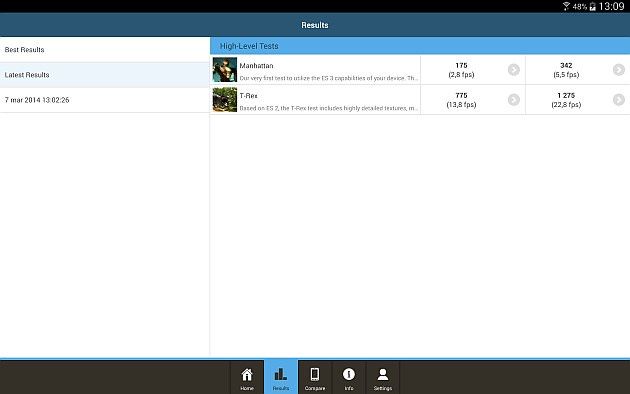Tap the T-Rex 775 (13,8 fps) score
630x394 pixels.
point(461,100)
